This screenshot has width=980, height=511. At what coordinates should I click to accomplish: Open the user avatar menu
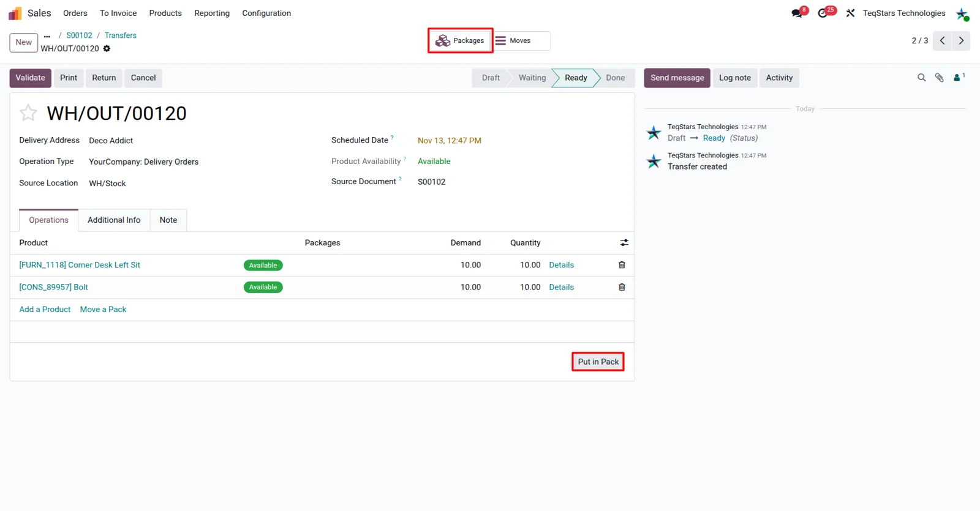click(962, 13)
